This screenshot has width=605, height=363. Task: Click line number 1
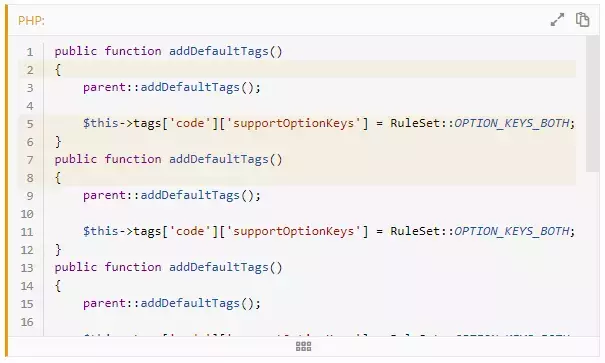click(x=30, y=52)
